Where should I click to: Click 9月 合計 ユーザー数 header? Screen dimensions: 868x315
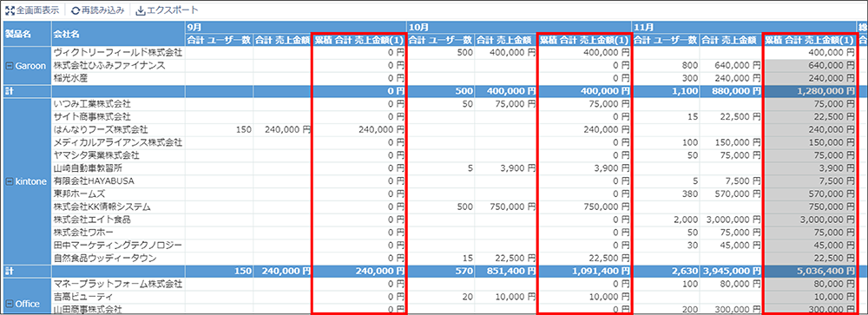coord(220,40)
